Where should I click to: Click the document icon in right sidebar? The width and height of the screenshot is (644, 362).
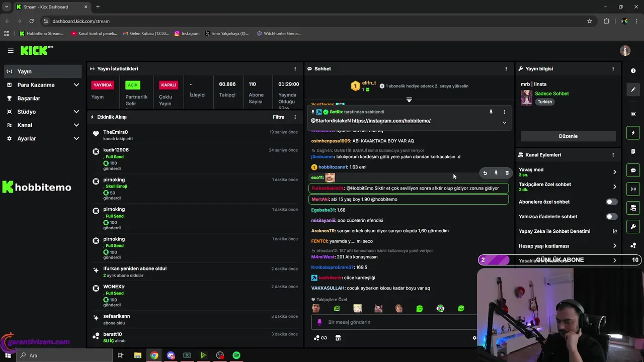(633, 151)
